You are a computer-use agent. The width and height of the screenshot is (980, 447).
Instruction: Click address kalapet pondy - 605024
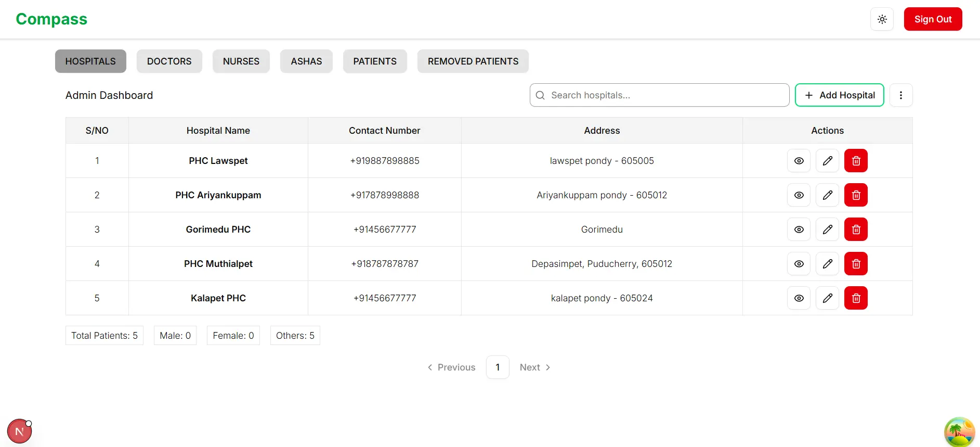pos(602,298)
